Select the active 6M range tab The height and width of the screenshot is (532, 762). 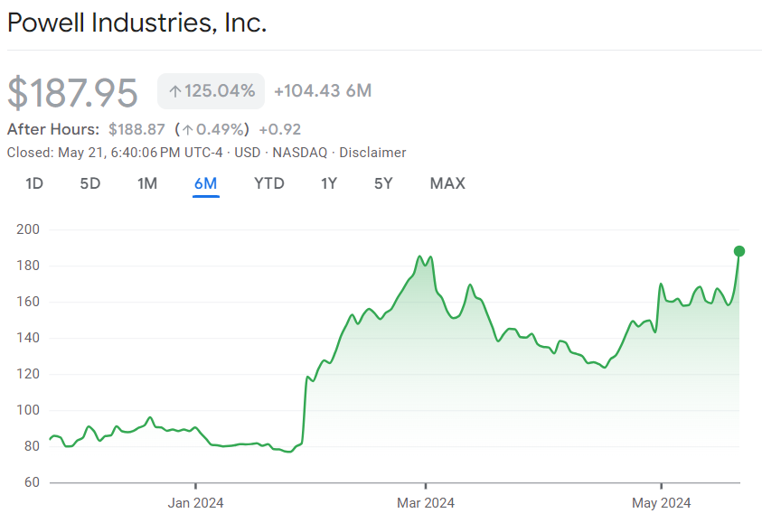tap(205, 183)
